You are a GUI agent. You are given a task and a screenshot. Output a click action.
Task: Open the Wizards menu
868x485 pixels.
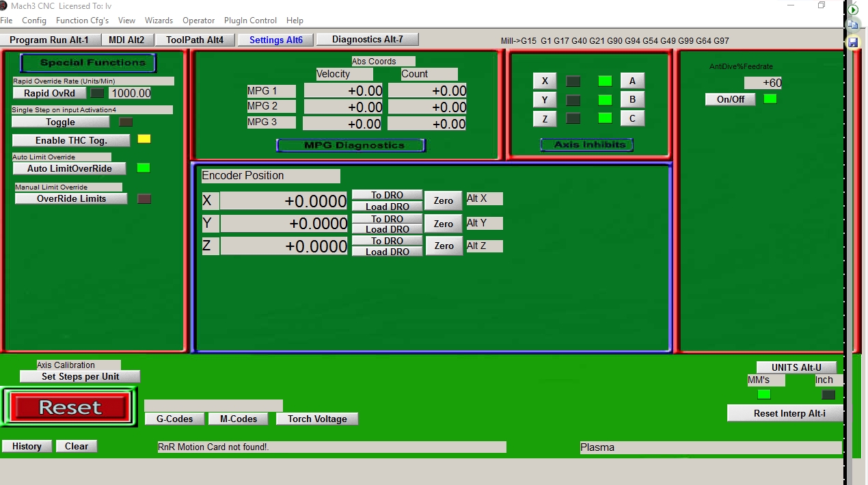tap(159, 21)
